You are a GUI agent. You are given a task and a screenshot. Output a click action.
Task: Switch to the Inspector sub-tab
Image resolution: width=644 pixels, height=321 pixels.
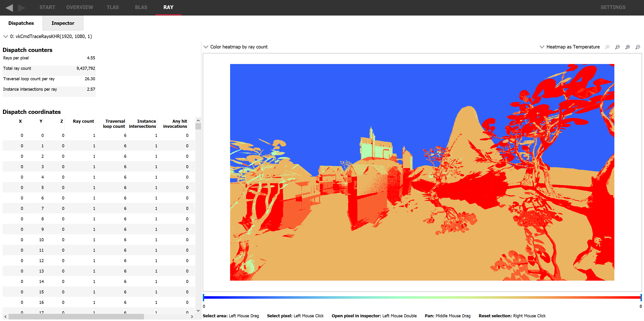[63, 23]
